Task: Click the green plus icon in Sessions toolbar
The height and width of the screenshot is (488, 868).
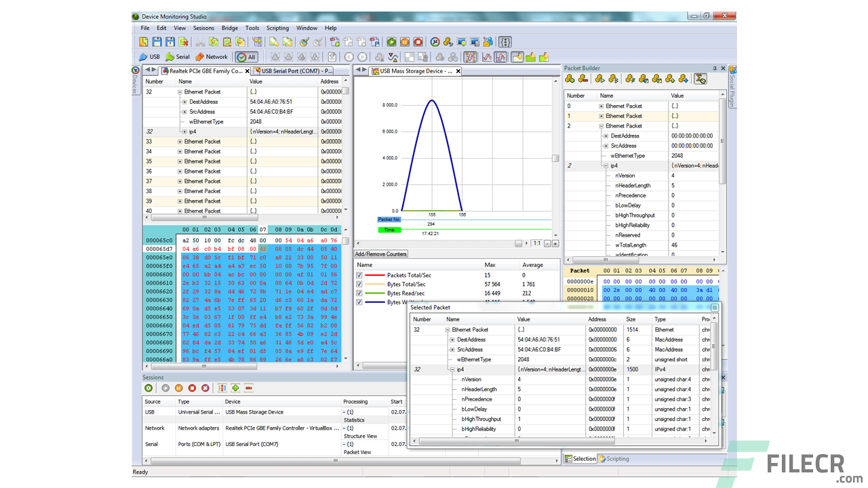Action: pyautogui.click(x=235, y=388)
